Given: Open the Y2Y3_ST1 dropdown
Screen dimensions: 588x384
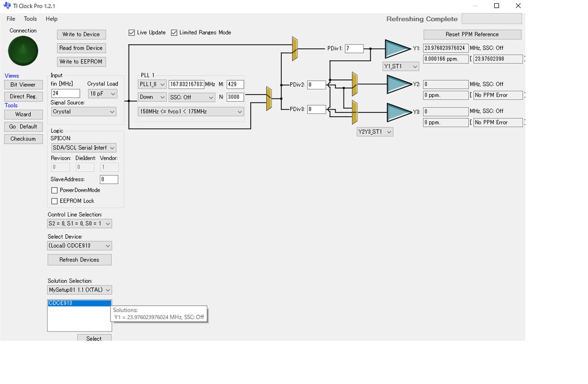Looking at the screenshot, I should (x=375, y=132).
